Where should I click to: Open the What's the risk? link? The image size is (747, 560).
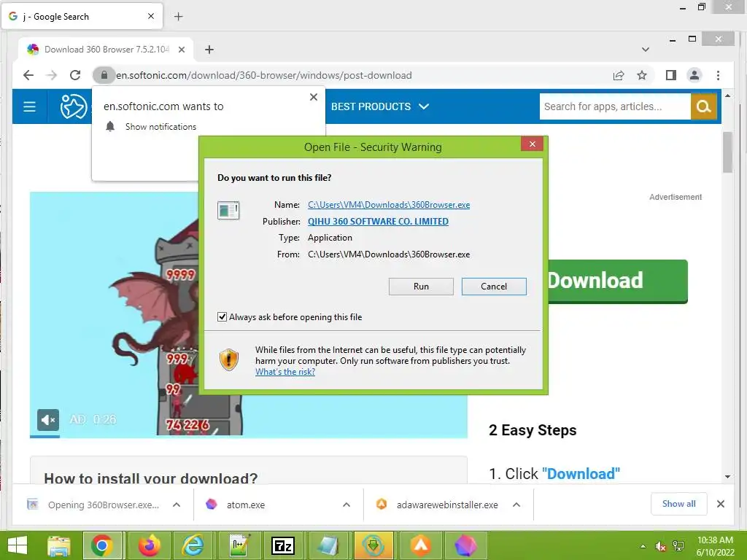coord(285,372)
